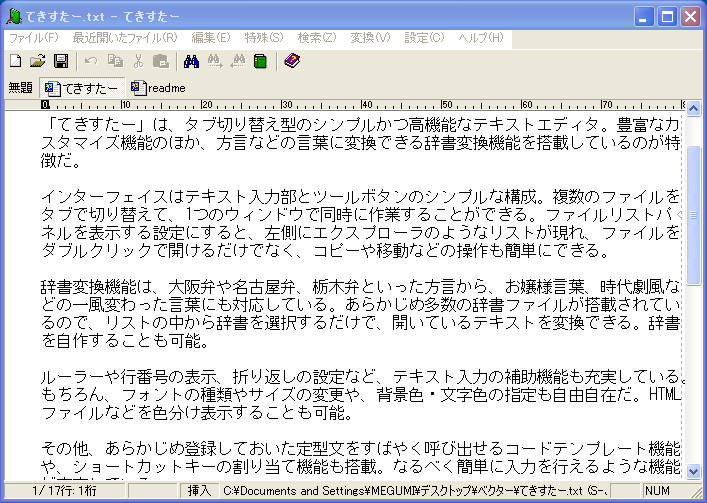This screenshot has height=503, width=707.
Task: Click the 1/17行 line position status
Action: 64,491
